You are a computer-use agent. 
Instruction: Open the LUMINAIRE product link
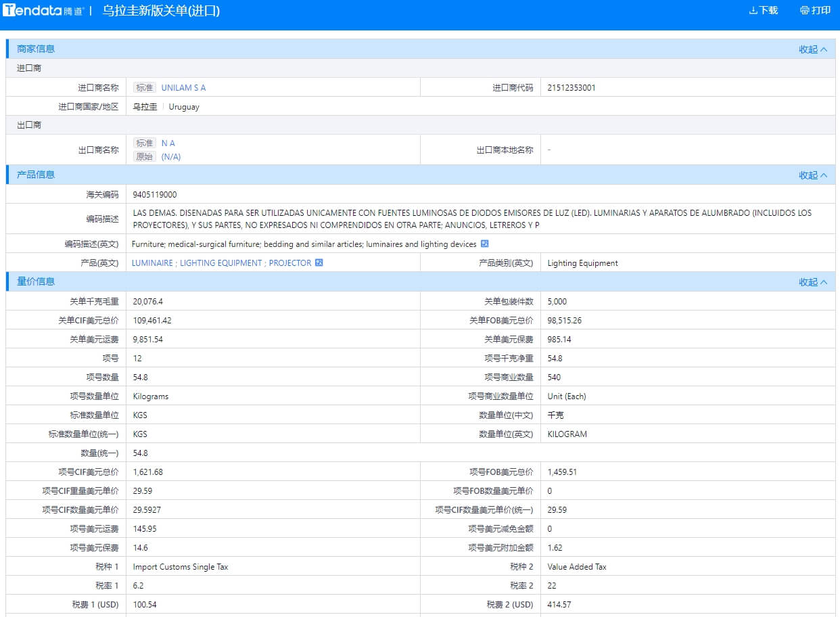click(152, 263)
